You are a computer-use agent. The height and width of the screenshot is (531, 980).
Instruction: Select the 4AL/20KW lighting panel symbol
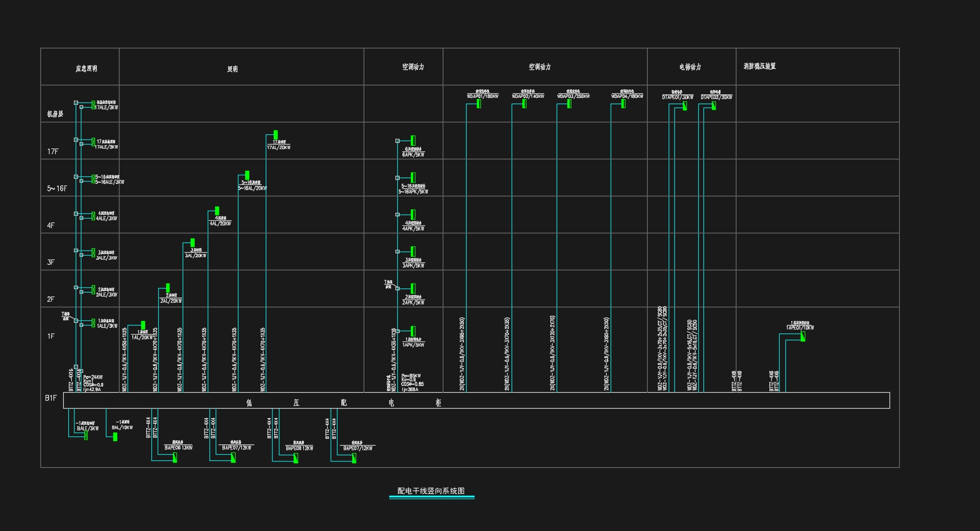pos(217,211)
